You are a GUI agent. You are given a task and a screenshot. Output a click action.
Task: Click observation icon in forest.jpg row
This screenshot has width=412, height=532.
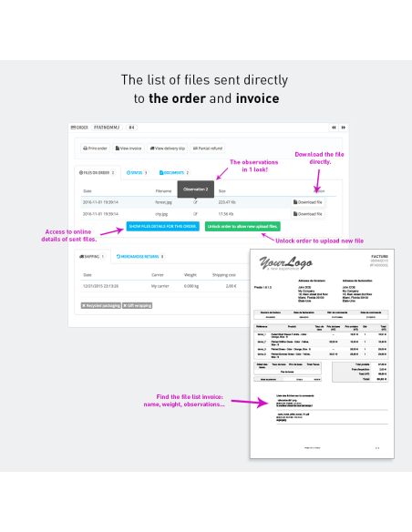click(195, 202)
